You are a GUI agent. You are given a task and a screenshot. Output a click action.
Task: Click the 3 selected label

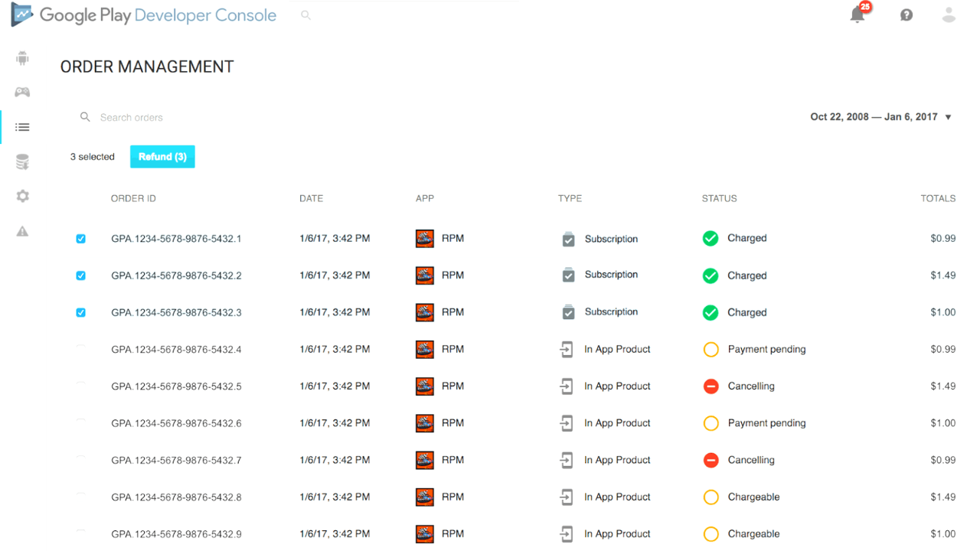(92, 157)
